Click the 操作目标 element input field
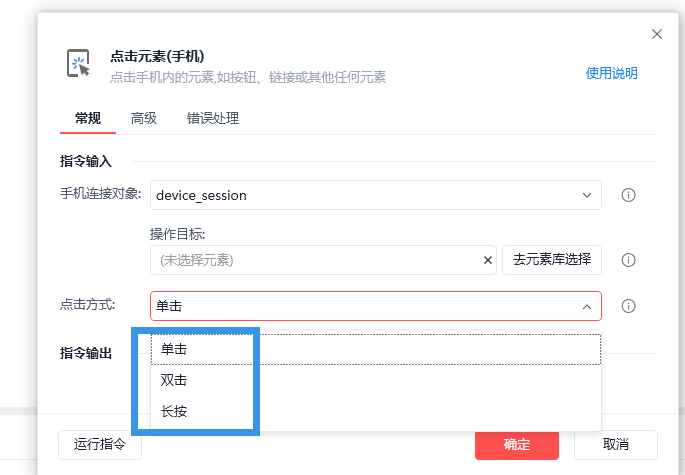The width and height of the screenshot is (685, 475). point(315,260)
